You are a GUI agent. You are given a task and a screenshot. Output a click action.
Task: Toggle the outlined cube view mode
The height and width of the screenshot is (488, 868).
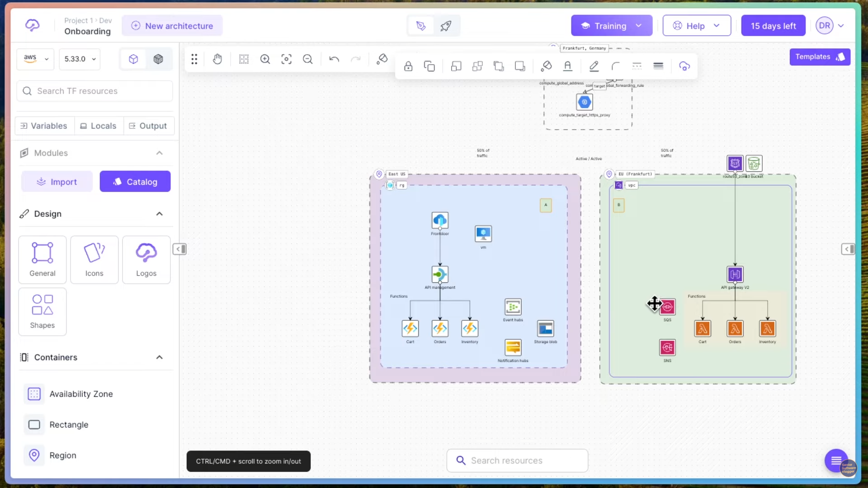click(x=133, y=59)
